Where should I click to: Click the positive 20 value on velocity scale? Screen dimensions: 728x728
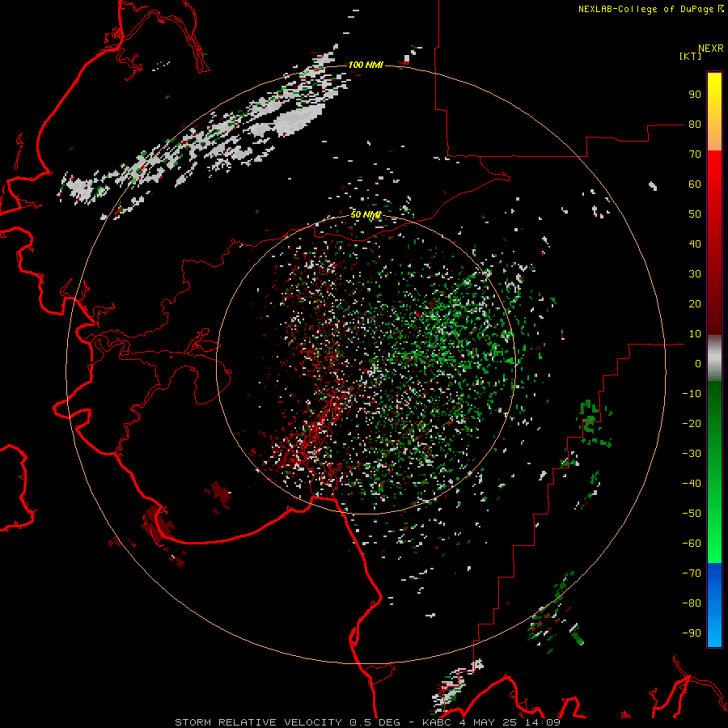point(695,304)
